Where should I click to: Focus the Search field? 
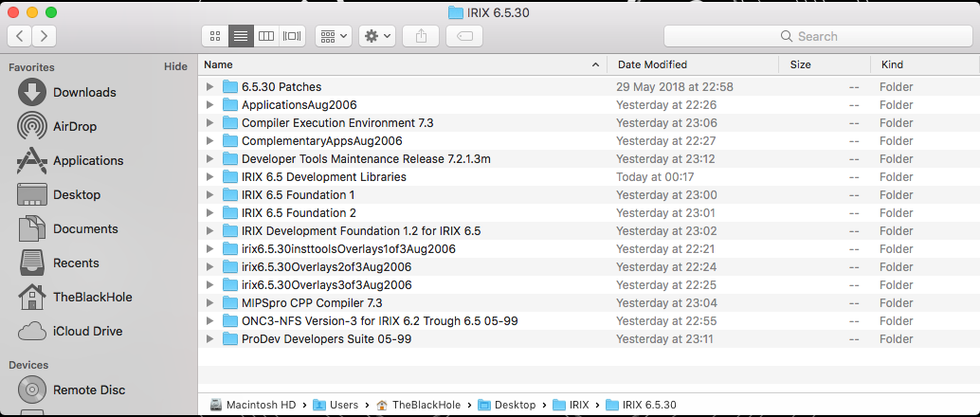[818, 36]
